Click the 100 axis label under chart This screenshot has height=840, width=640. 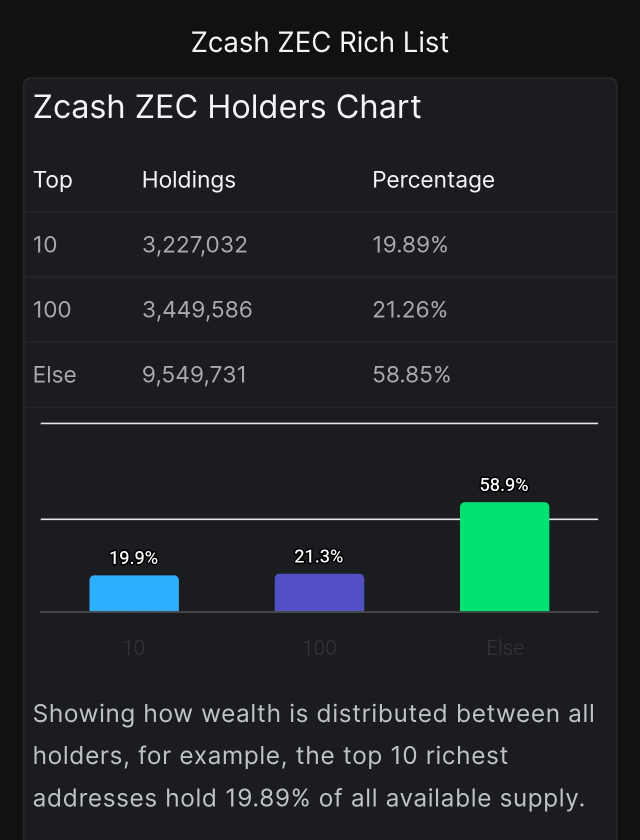point(319,648)
